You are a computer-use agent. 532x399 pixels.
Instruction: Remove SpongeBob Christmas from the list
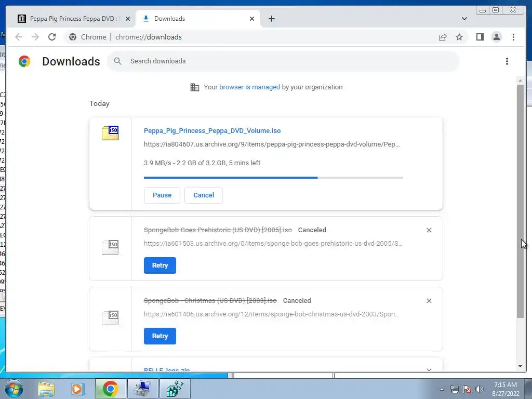click(429, 301)
